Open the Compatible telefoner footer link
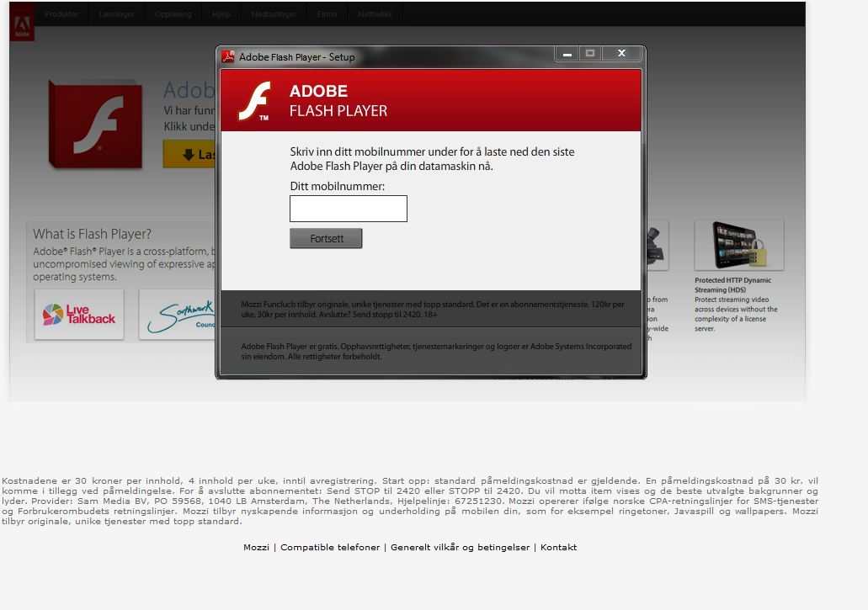The height and width of the screenshot is (610, 868). pyautogui.click(x=330, y=547)
